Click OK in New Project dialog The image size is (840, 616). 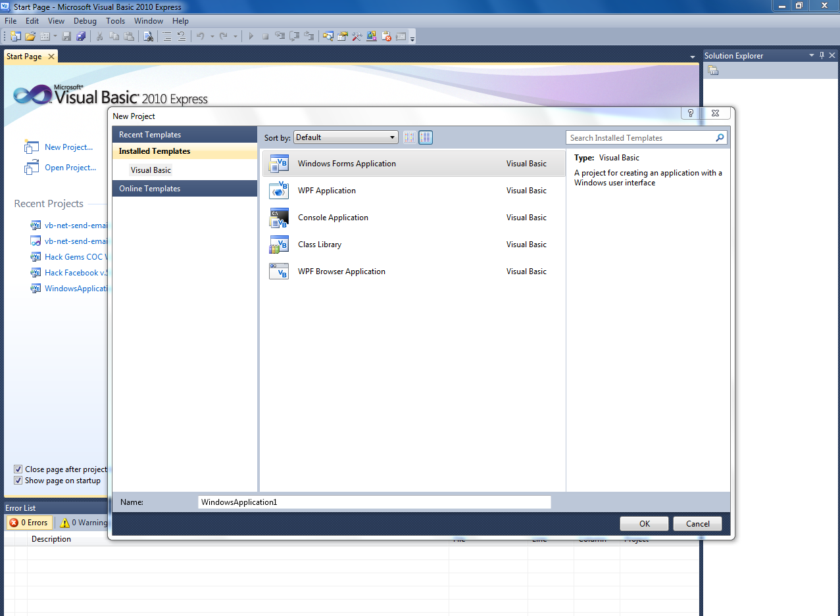645,524
